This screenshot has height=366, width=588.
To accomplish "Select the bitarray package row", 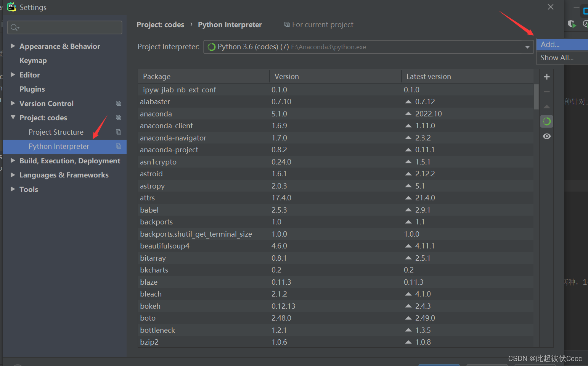I will 336,258.
